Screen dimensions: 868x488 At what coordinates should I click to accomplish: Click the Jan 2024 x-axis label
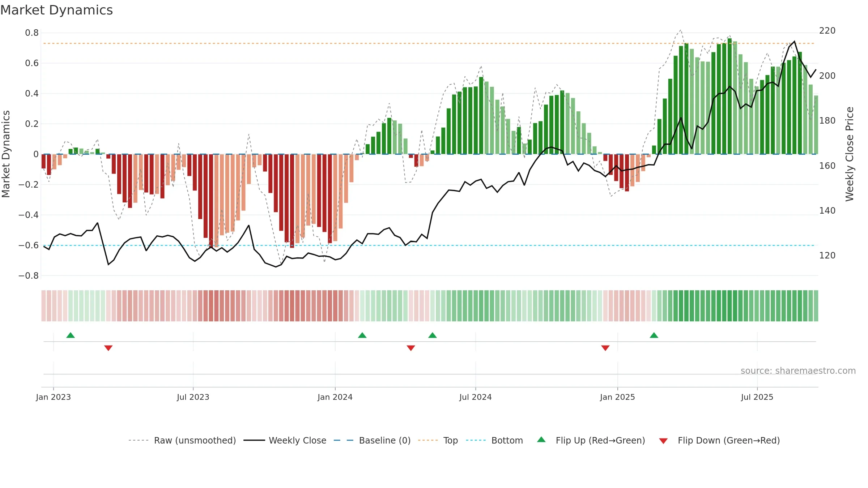pyautogui.click(x=335, y=397)
